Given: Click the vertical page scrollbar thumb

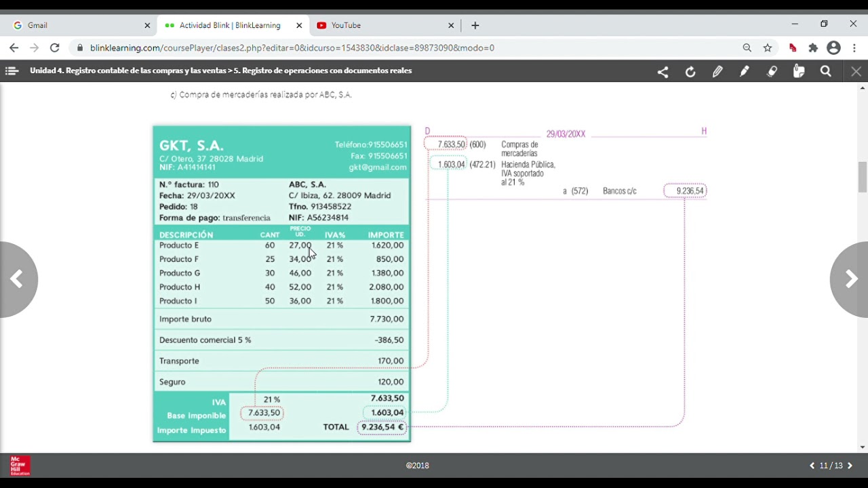Looking at the screenshot, I should pyautogui.click(x=863, y=178).
